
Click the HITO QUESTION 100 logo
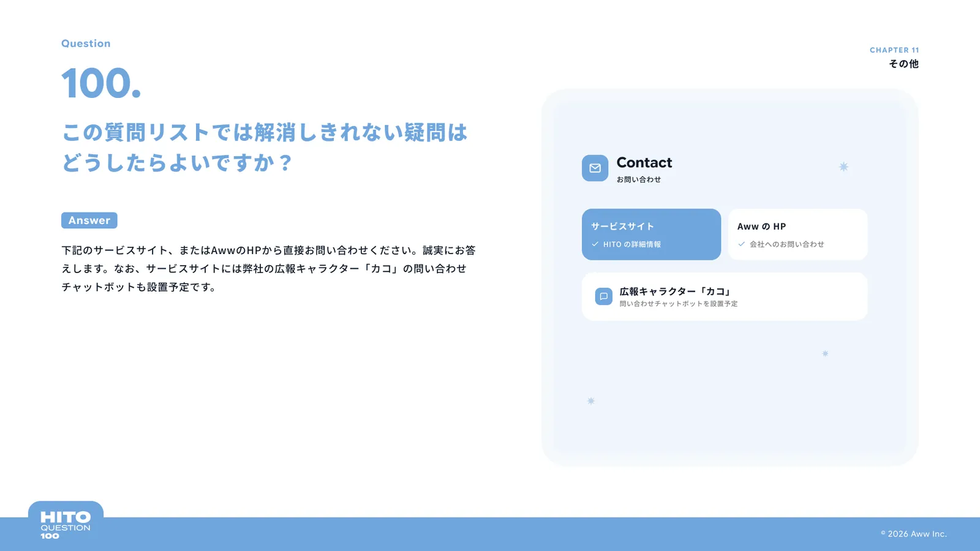point(66,525)
